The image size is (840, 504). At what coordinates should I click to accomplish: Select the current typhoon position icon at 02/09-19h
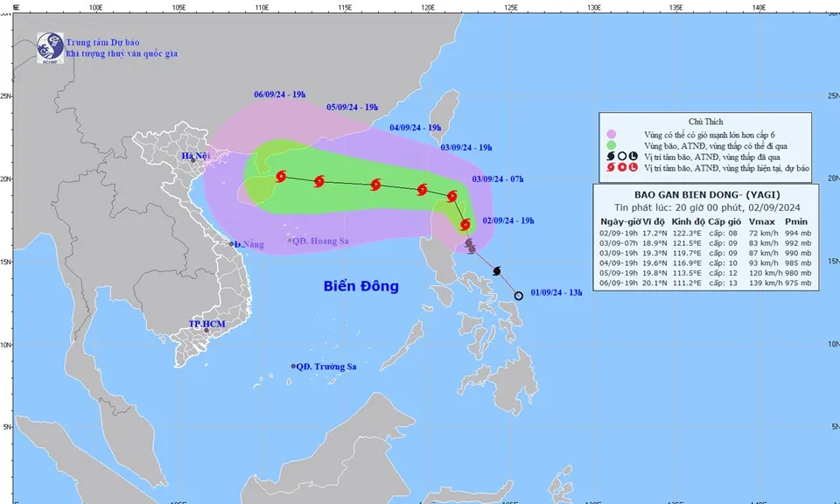point(465,225)
